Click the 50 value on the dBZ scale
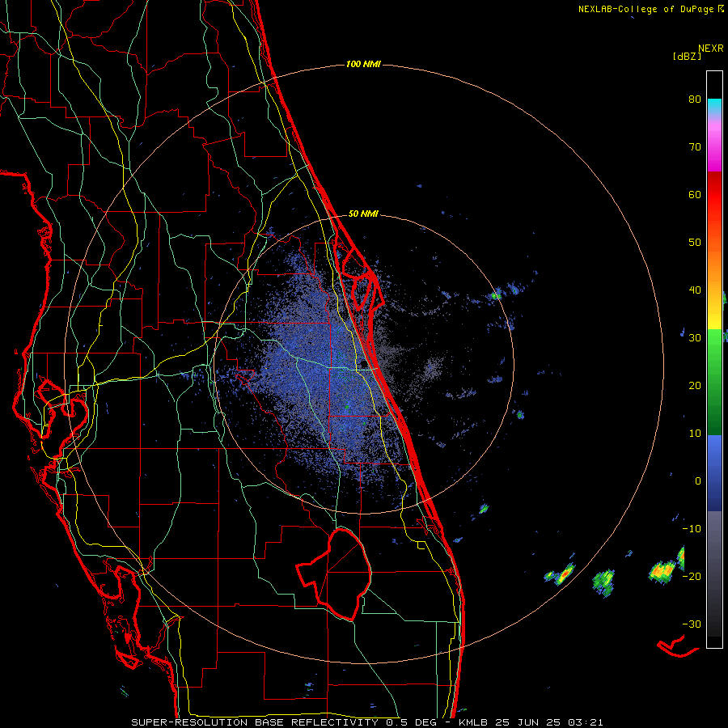728x728 pixels. coord(695,243)
